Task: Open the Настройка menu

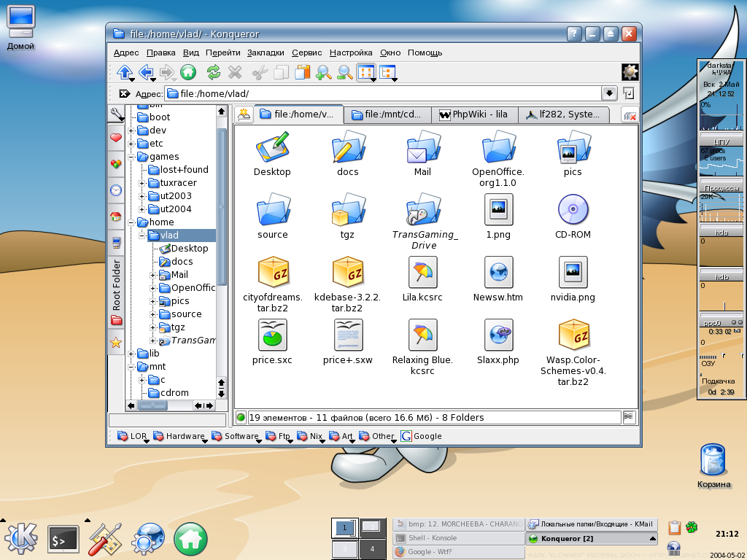Action: pyautogui.click(x=351, y=52)
